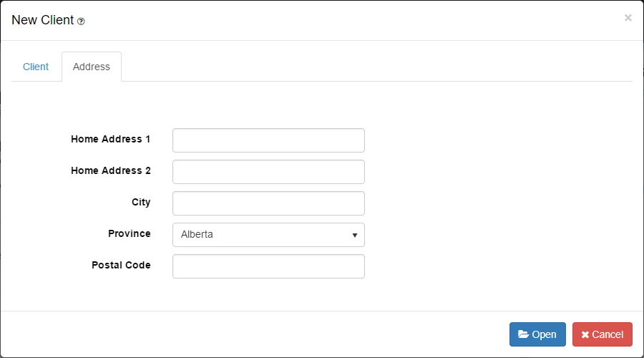Image resolution: width=644 pixels, height=358 pixels.
Task: Focus the Home Address 1 field
Action: point(268,140)
